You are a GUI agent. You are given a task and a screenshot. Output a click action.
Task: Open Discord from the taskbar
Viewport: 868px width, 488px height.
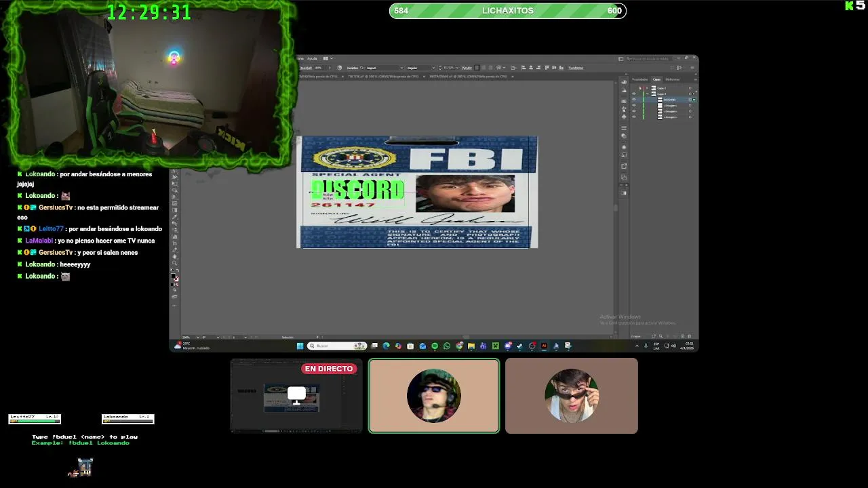(x=508, y=346)
